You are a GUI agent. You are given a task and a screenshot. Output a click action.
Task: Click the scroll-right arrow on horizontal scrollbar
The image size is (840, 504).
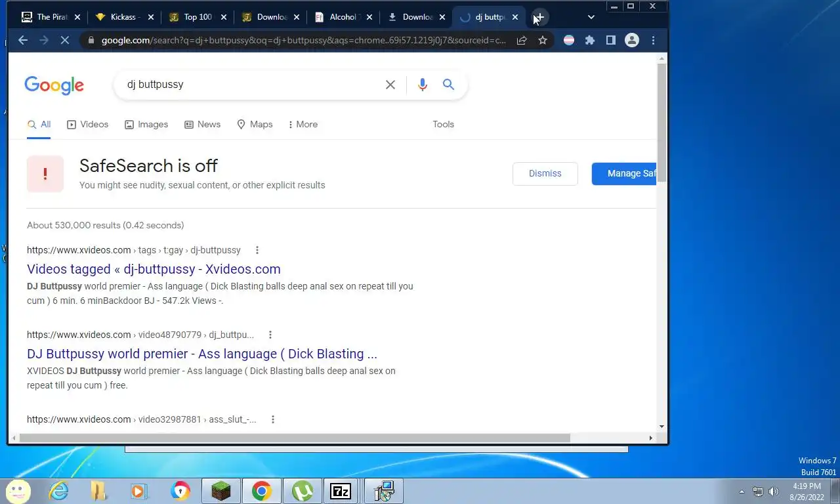650,438
